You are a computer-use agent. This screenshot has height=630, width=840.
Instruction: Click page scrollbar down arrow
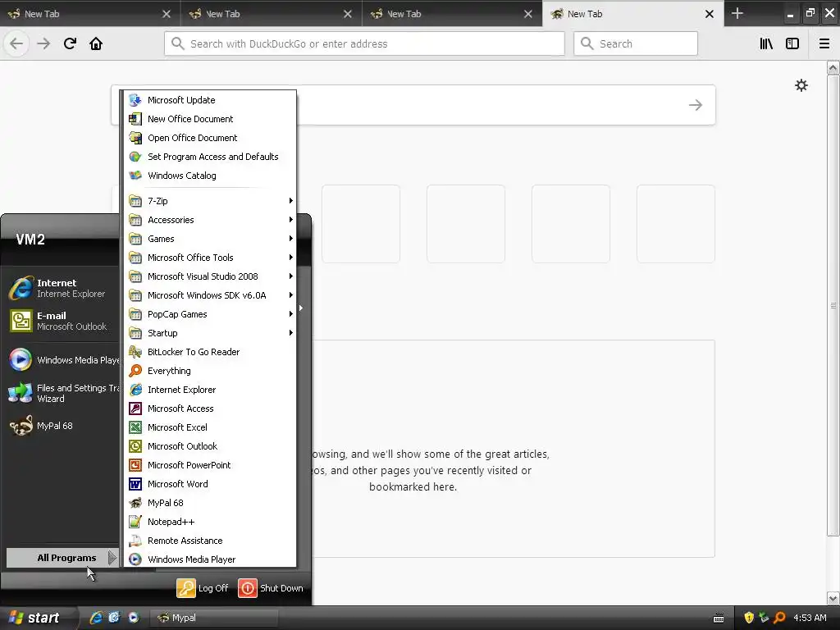point(833,598)
